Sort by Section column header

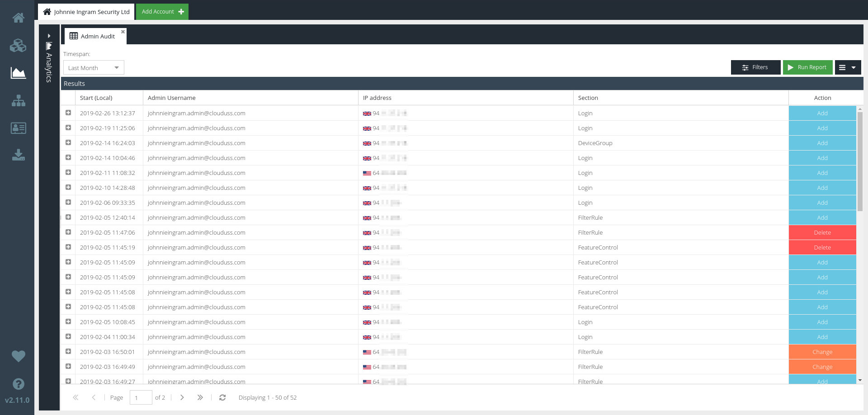point(681,98)
